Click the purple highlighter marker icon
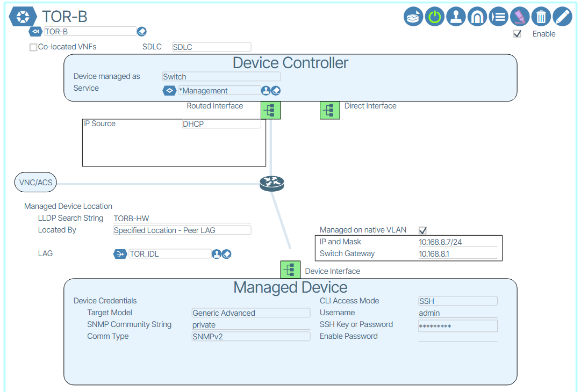 click(x=520, y=17)
